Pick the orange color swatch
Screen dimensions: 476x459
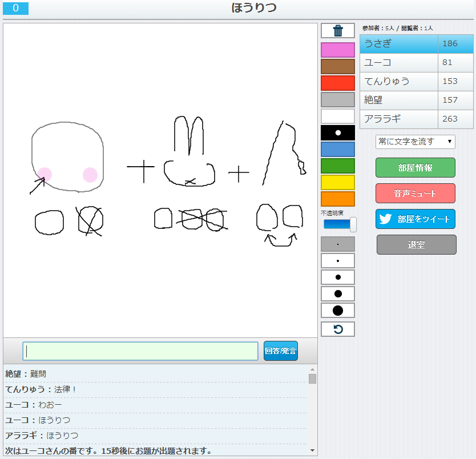(337, 199)
